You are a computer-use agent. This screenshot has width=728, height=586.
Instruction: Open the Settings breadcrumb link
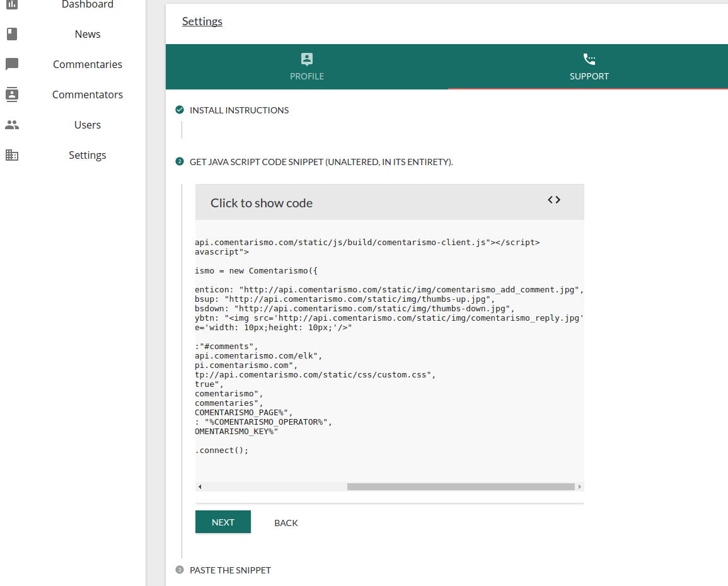202,21
